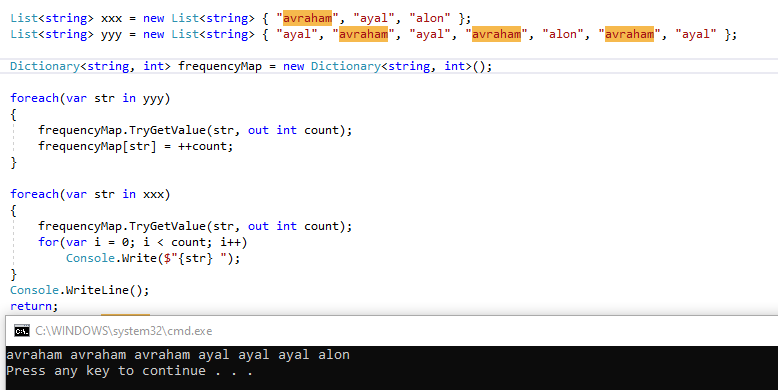The height and width of the screenshot is (390, 778).
Task: Click the Console.WriteLine(); statement
Action: (x=79, y=290)
